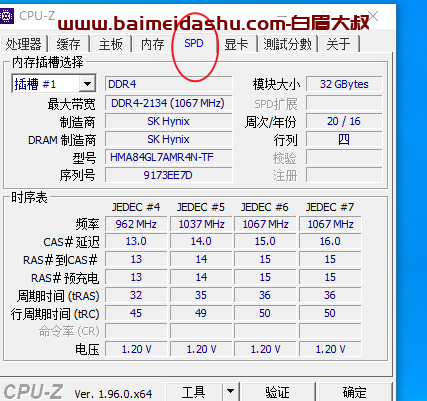Select the SPD tab
Screen dimensions: 427x401
pyautogui.click(x=194, y=43)
